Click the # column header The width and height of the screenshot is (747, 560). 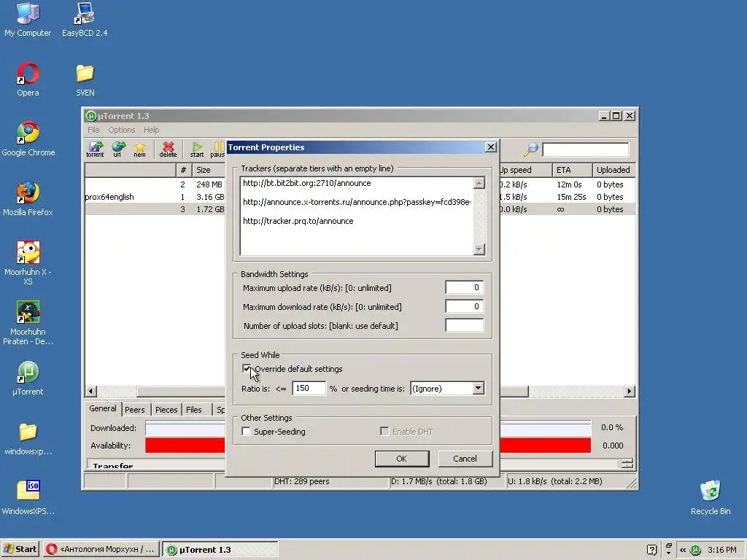click(183, 170)
